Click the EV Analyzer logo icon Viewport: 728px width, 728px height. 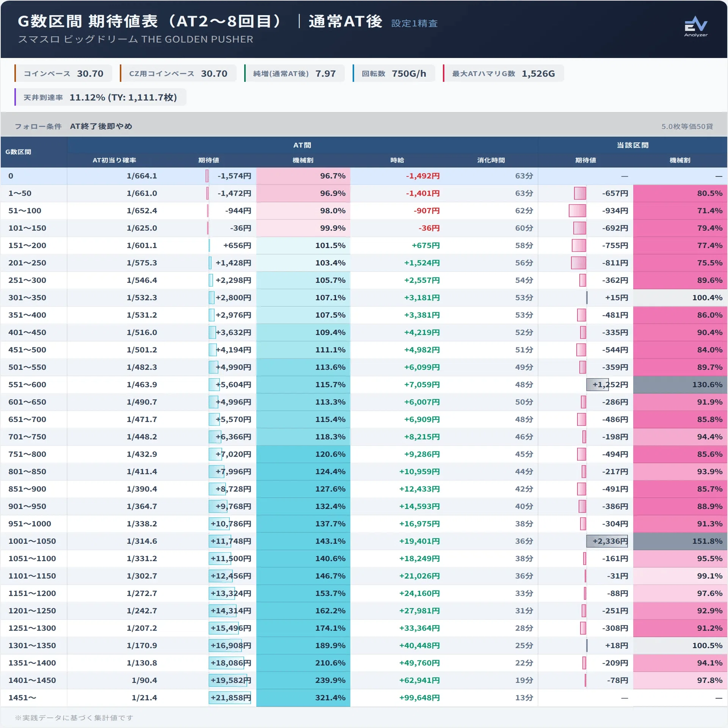(696, 26)
